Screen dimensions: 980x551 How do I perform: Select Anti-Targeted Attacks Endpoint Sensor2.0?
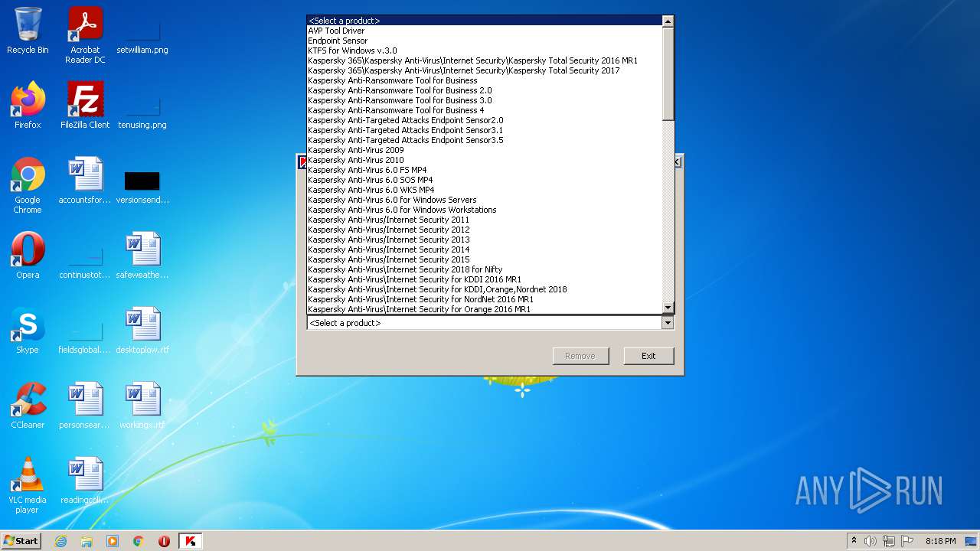[484, 120]
